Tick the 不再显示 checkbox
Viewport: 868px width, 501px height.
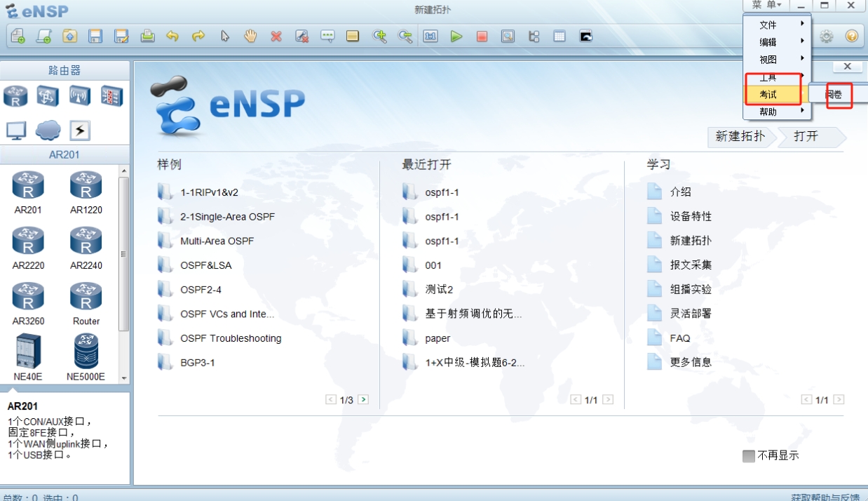pyautogui.click(x=748, y=456)
